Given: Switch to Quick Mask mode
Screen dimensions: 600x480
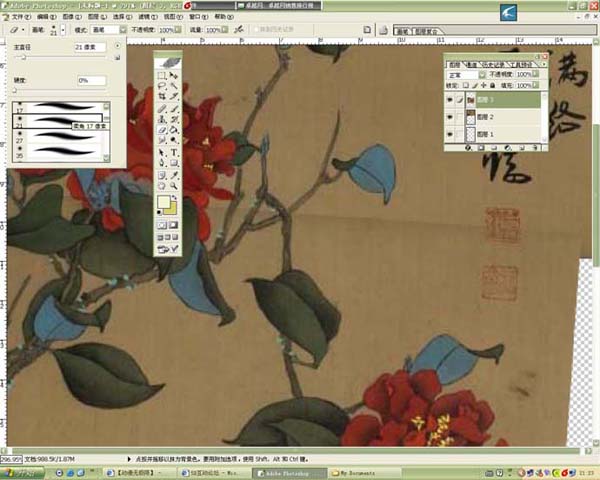Looking at the screenshot, I should (173, 225).
